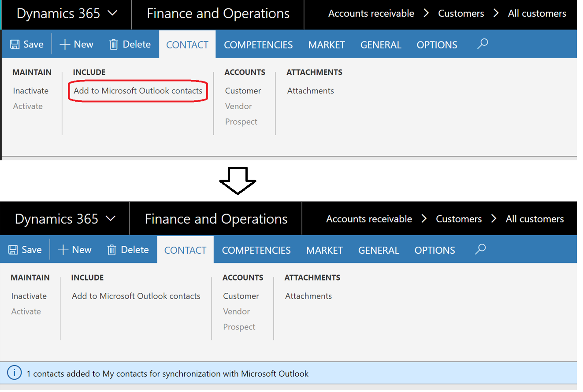The width and height of the screenshot is (583, 392).
Task: Open Customer account in lower Accounts group
Action: pyautogui.click(x=241, y=296)
